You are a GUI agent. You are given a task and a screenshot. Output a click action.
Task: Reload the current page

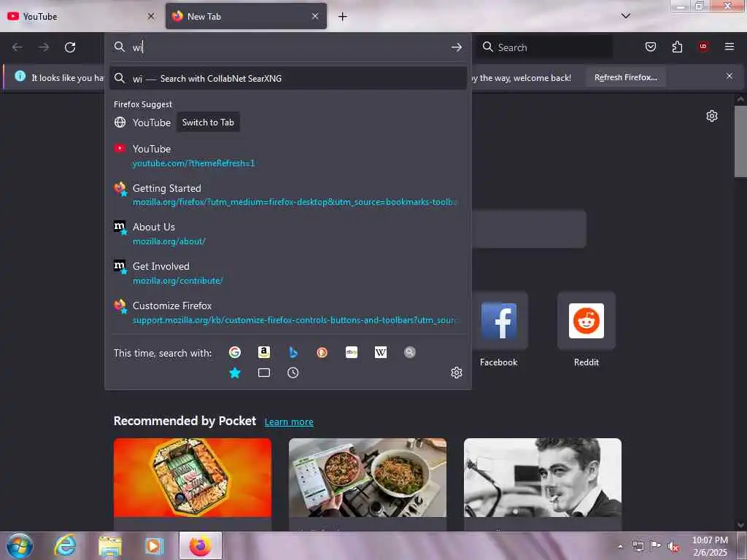click(x=70, y=47)
